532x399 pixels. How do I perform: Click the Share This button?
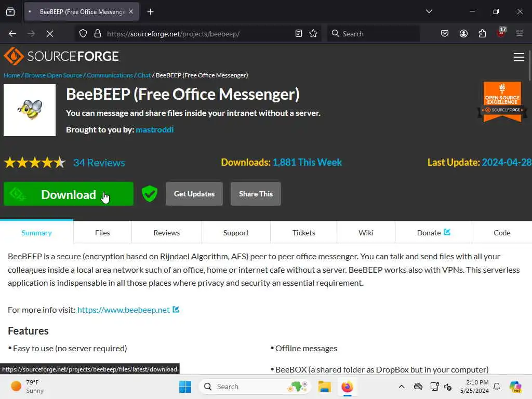click(256, 194)
